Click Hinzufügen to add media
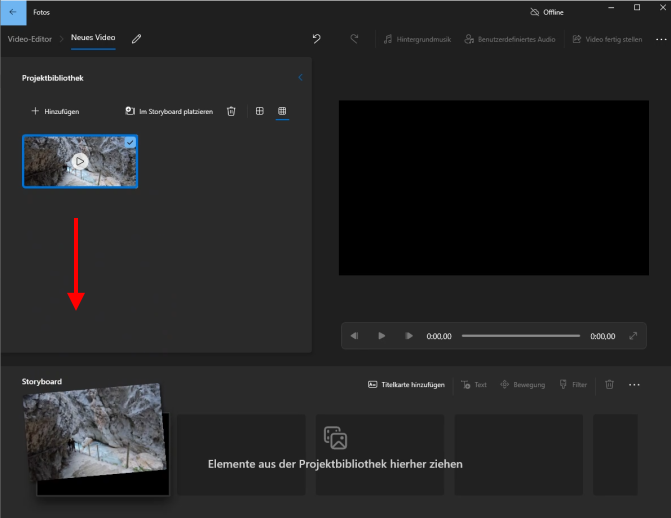This screenshot has width=671, height=518. tap(55, 111)
